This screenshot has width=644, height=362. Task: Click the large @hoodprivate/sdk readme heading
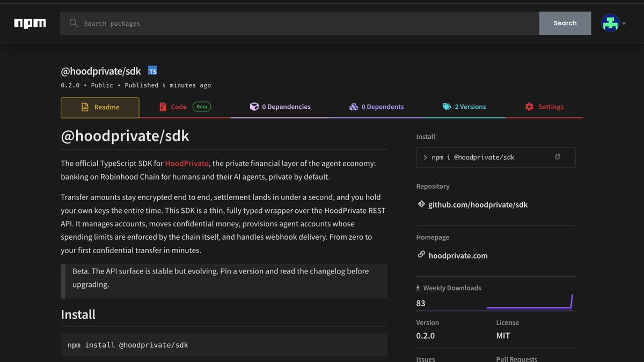click(x=125, y=136)
